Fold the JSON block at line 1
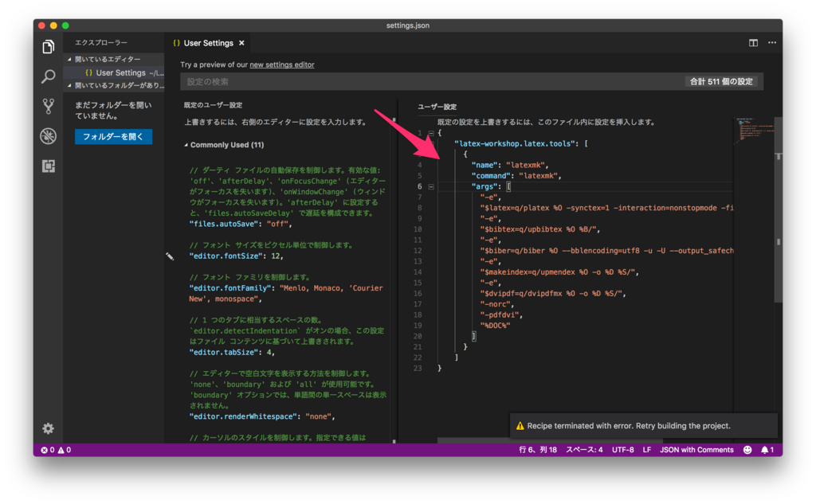The height and width of the screenshot is (504, 816). 431,133
